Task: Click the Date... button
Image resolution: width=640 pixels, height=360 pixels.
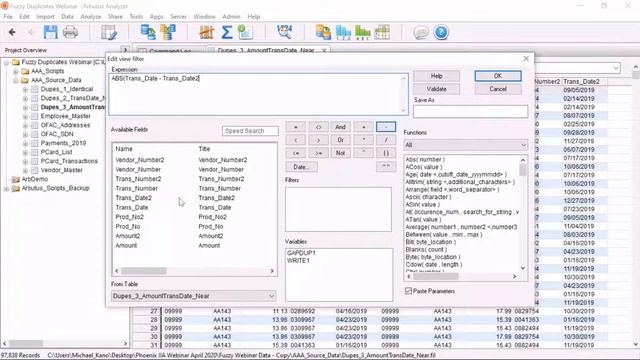Action: tap(301, 167)
